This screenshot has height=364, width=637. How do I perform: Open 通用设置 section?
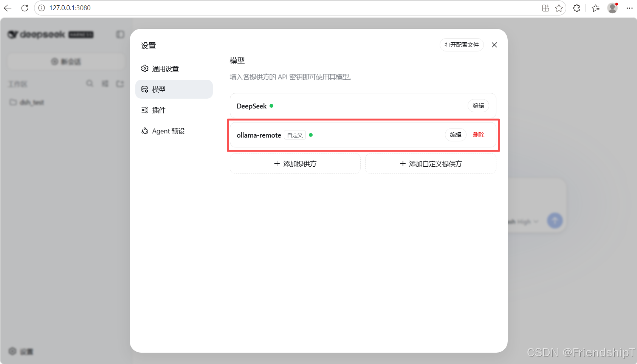[x=174, y=68]
